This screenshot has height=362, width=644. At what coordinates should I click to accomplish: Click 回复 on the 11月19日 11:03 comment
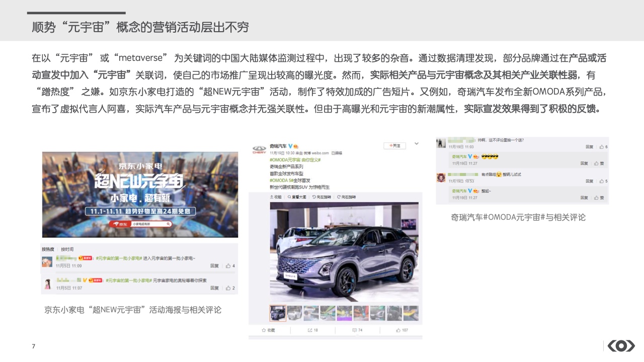[589, 147]
